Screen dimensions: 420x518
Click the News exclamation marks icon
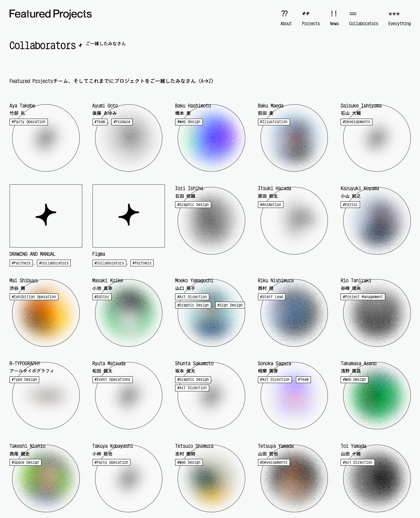334,13
